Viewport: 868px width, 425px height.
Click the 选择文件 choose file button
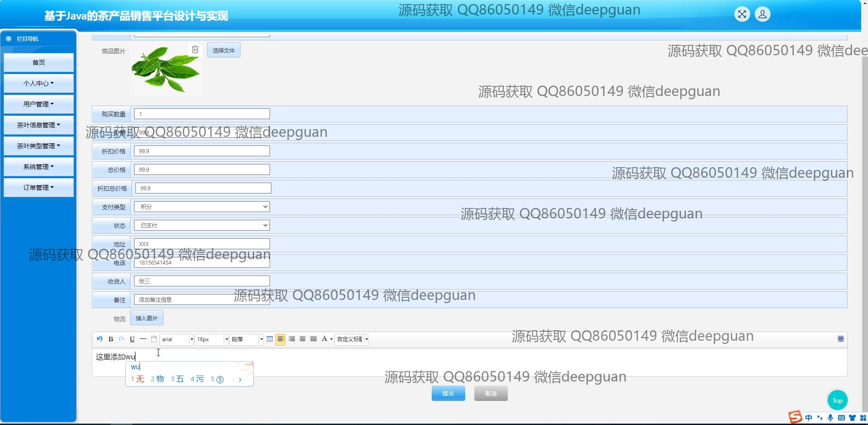[x=224, y=50]
